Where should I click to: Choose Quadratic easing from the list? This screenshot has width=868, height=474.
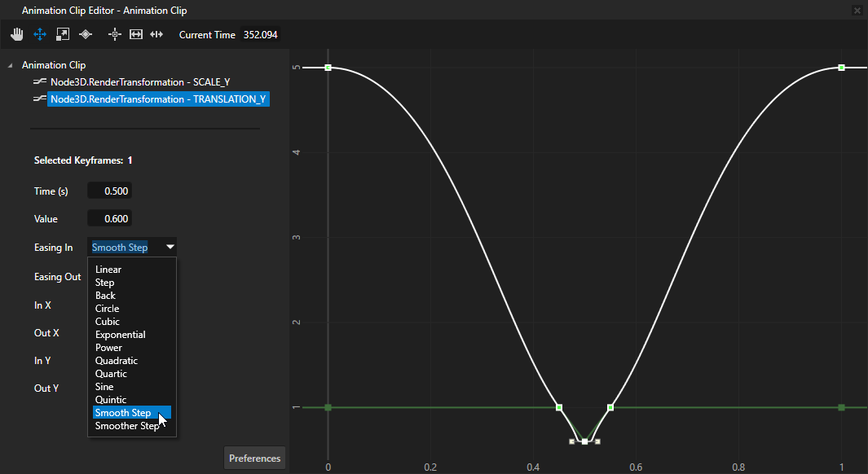tap(117, 360)
